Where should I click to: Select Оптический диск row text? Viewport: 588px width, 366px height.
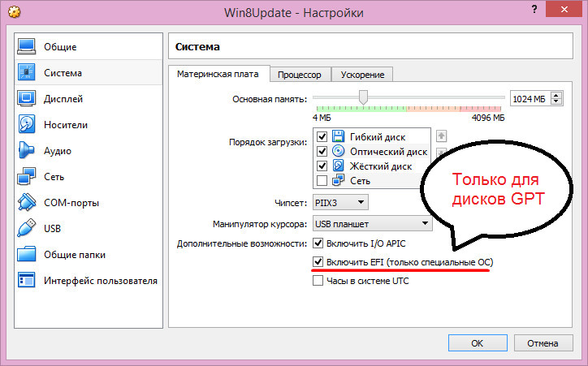coord(389,151)
